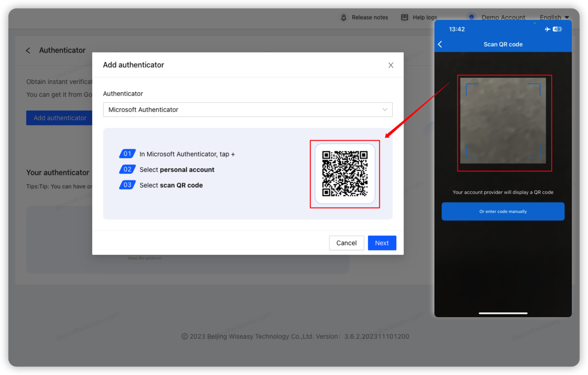Open the Microsoft Authenticator dropdown
The width and height of the screenshot is (588, 375).
[247, 110]
